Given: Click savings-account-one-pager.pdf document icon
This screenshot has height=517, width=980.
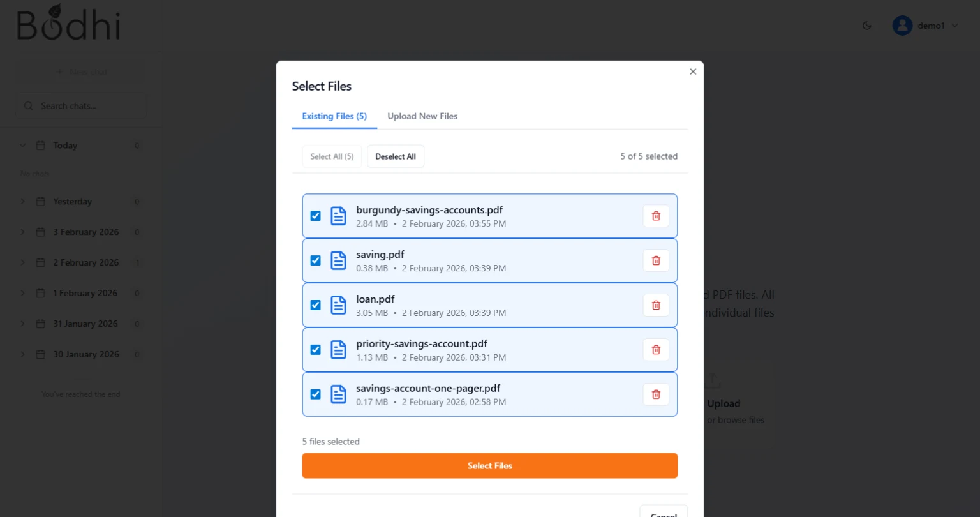Looking at the screenshot, I should pos(338,394).
